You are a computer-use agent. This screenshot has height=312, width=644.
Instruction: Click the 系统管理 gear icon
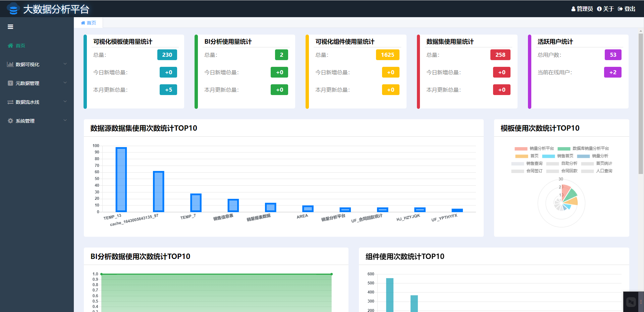tap(10, 121)
